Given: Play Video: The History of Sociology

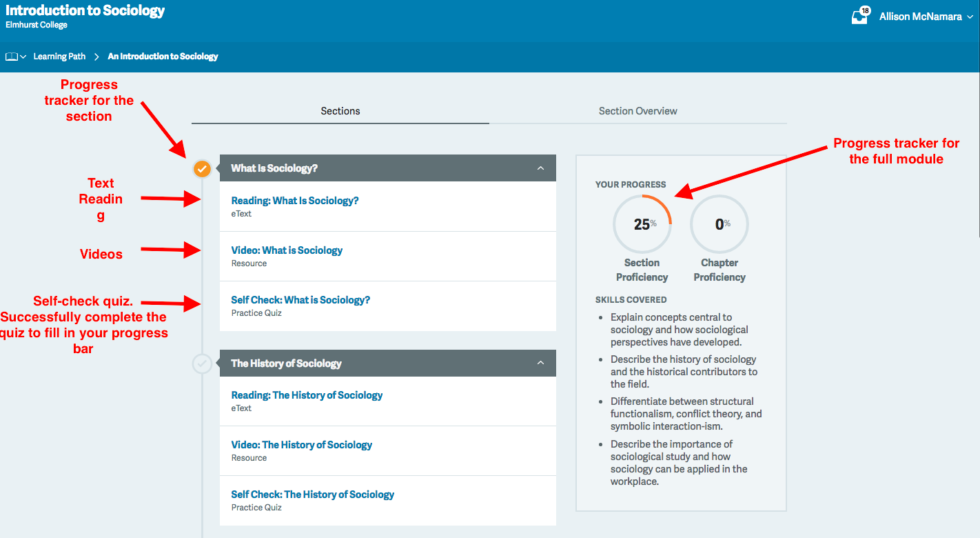Looking at the screenshot, I should point(301,445).
